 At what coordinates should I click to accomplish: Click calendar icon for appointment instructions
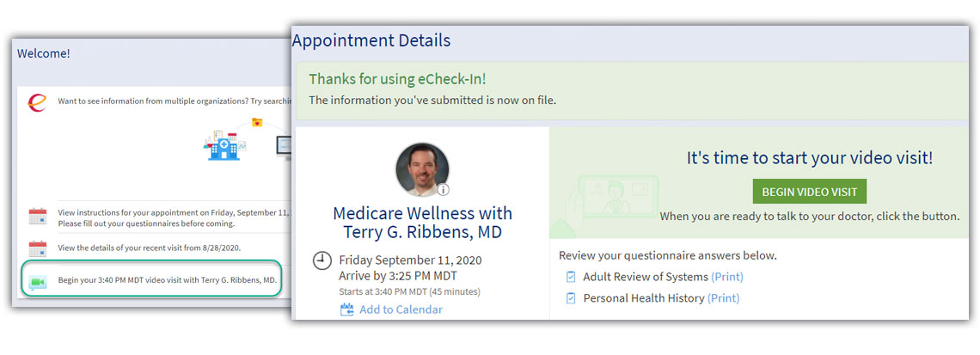pyautogui.click(x=38, y=217)
